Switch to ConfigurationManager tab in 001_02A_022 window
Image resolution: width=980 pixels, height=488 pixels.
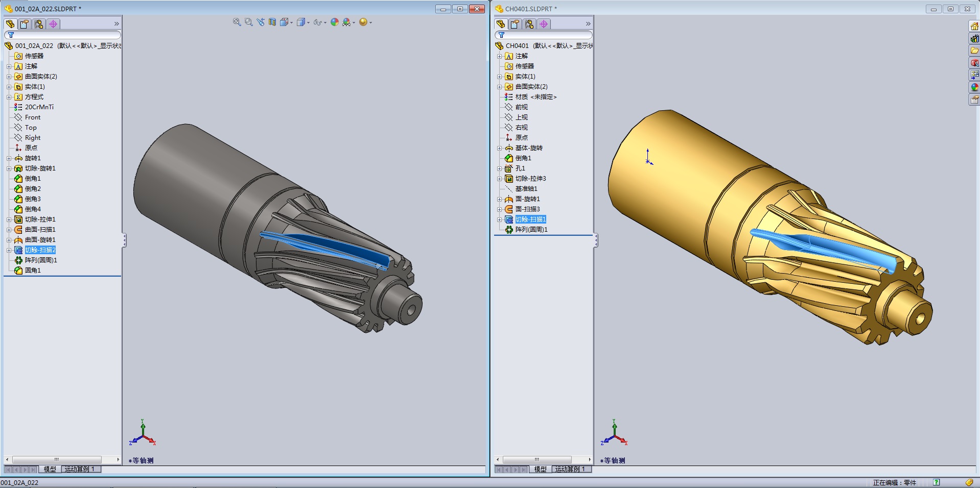tap(39, 23)
